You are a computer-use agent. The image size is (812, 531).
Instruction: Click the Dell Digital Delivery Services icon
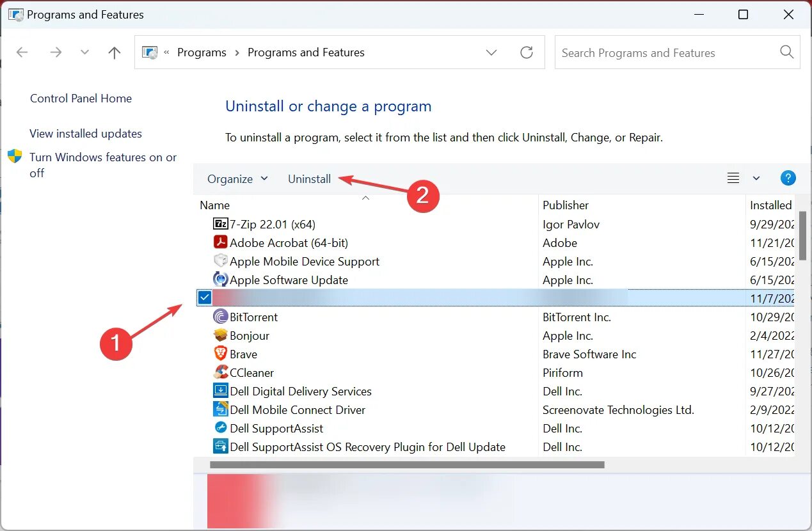coord(220,391)
